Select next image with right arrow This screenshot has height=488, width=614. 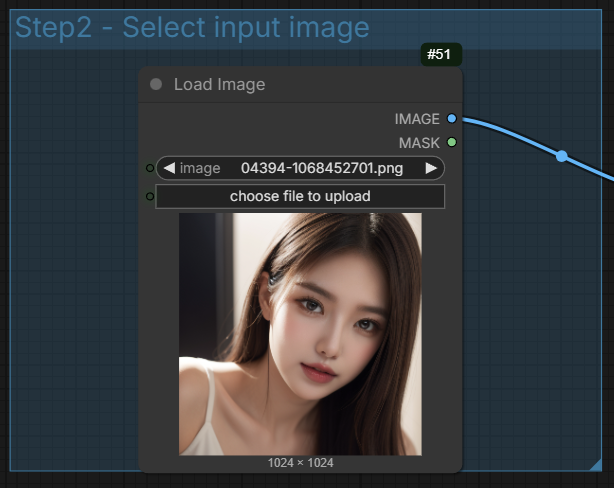(x=431, y=168)
